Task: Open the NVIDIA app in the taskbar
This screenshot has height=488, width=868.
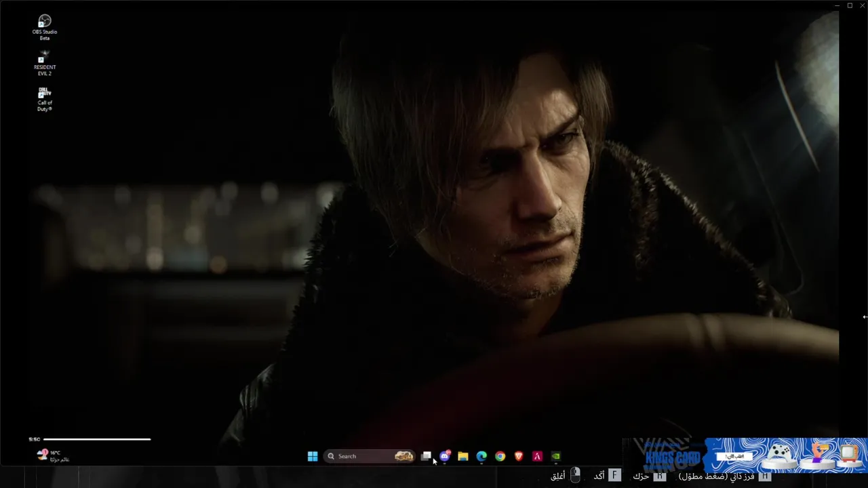Action: tap(555, 456)
